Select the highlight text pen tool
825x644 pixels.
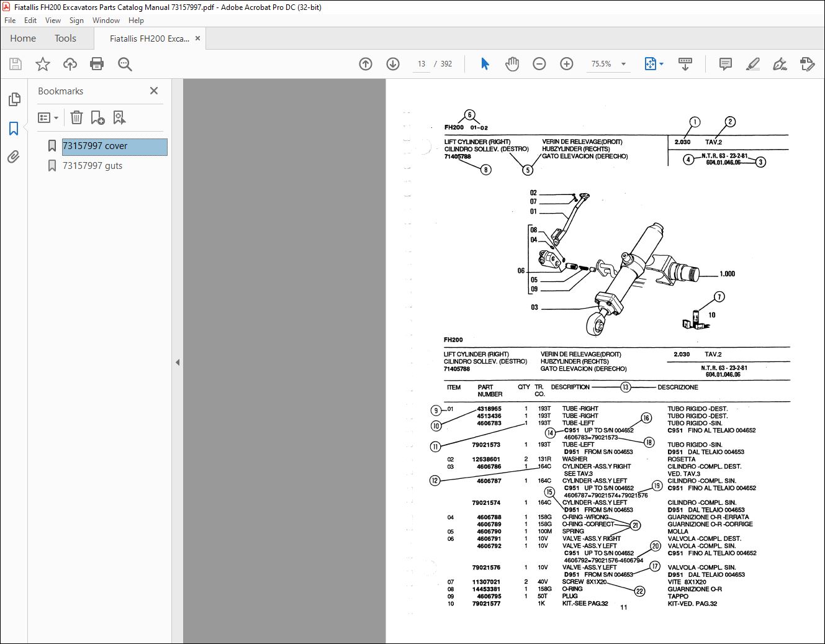[752, 64]
